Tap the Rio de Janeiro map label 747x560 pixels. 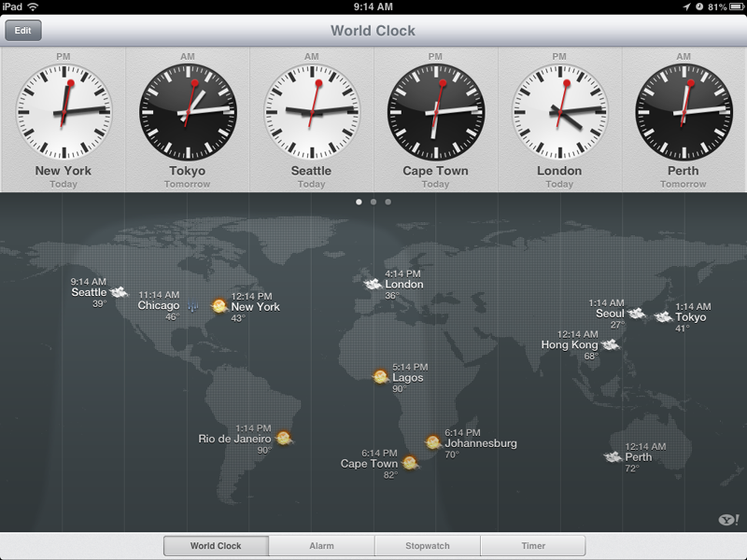235,439
